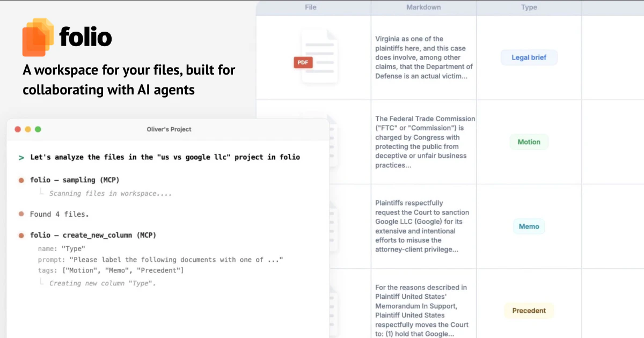644x338 pixels.
Task: Select the 'Motion' type tag
Action: [529, 142]
